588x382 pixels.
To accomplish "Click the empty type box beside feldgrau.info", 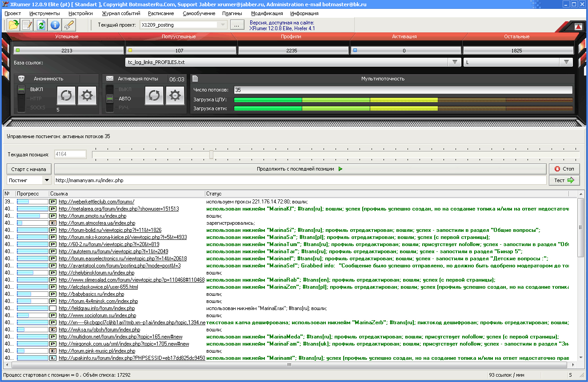I will [53, 308].
